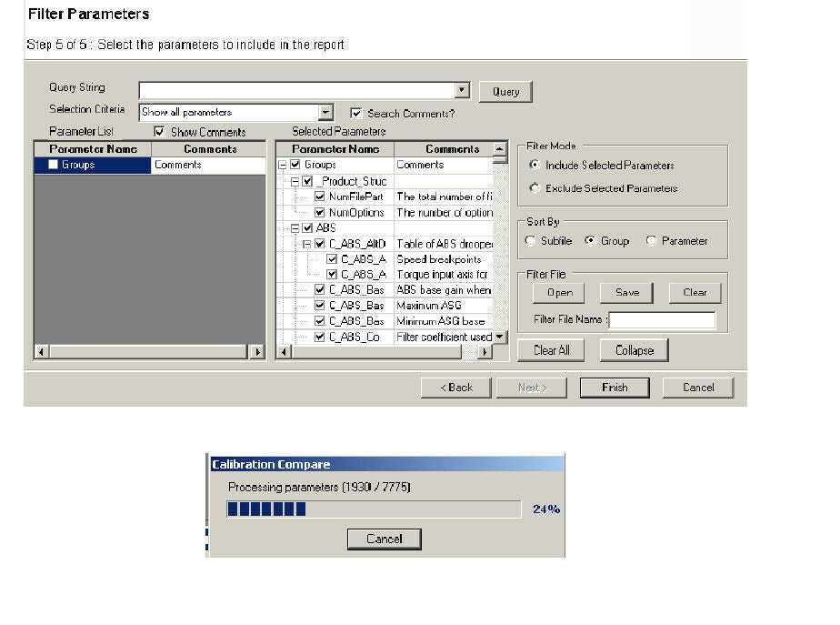Select Include Selected Parameters radio button
This screenshot has width=840, height=625.
tap(534, 166)
